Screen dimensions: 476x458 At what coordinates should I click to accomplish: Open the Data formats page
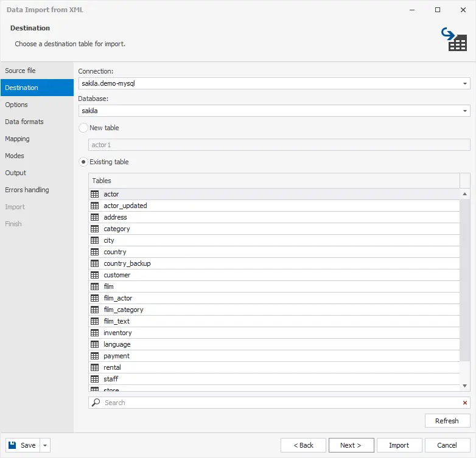(x=24, y=122)
